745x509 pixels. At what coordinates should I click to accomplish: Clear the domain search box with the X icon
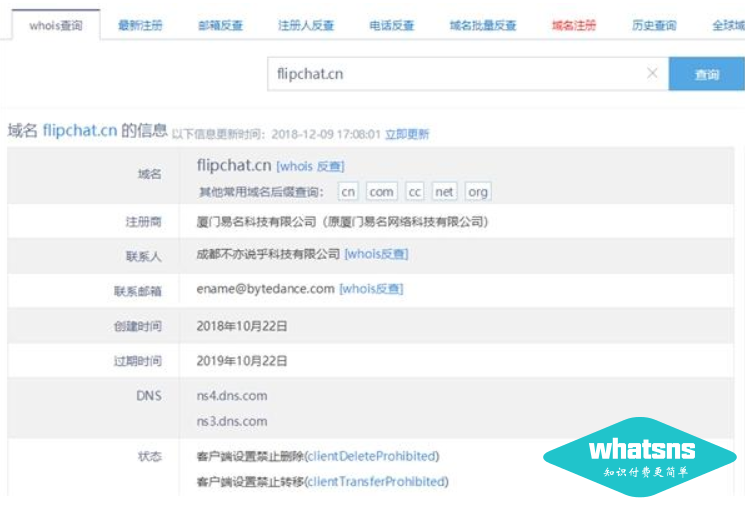coord(652,73)
